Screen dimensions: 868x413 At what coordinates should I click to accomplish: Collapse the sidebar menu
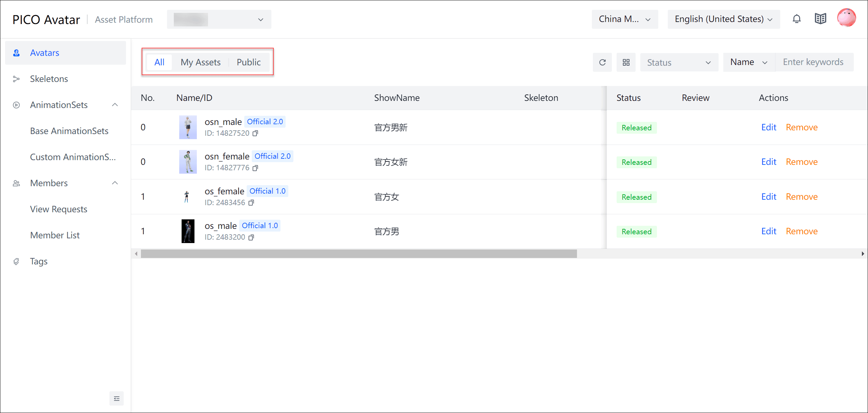point(117,398)
